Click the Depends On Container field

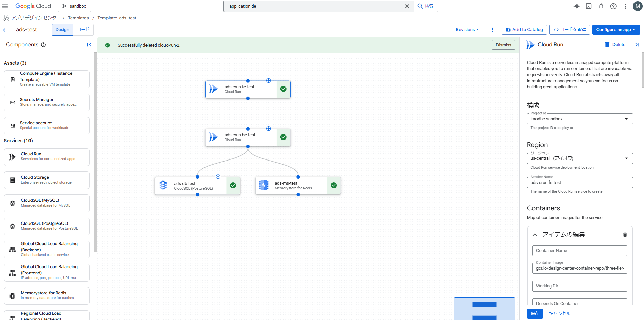580,302
